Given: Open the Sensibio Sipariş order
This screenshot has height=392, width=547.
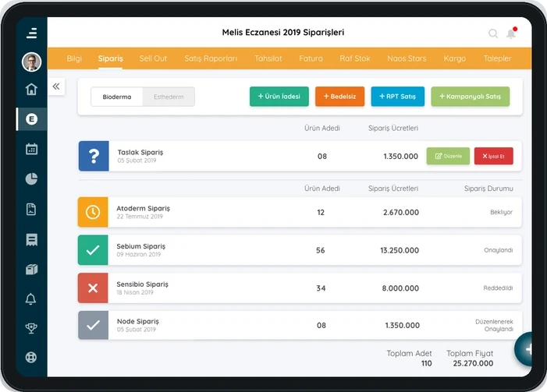Looking at the screenshot, I should point(300,288).
